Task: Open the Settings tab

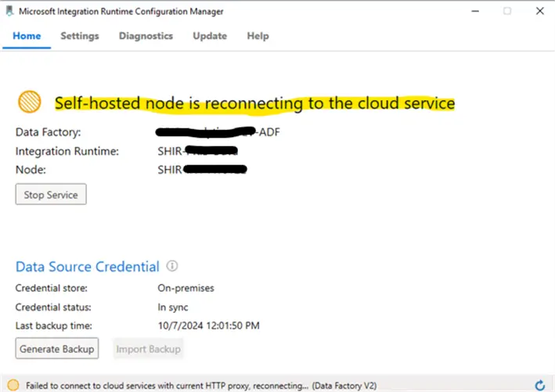Action: point(80,36)
